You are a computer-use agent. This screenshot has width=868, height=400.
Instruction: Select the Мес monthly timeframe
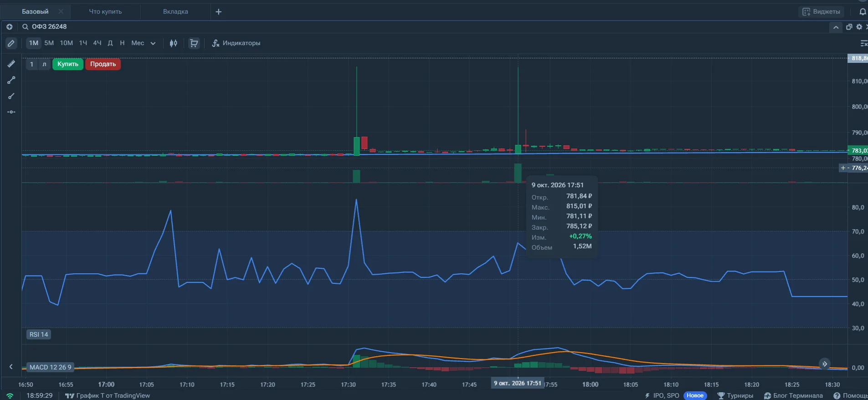pos(138,43)
